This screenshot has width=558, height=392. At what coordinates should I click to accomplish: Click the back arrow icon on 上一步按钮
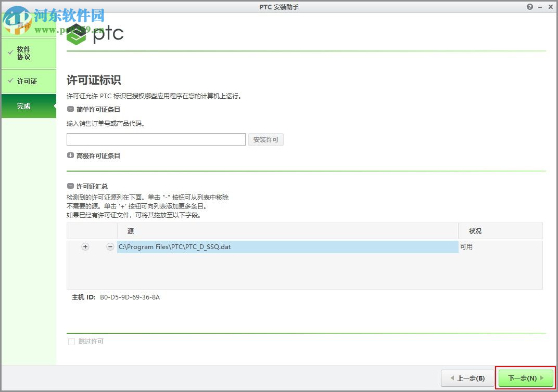pos(452,378)
